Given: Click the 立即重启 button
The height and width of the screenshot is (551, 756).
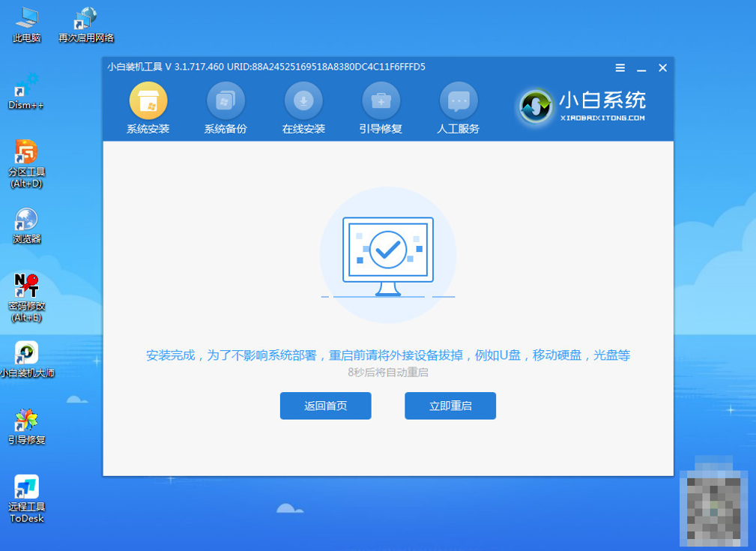Looking at the screenshot, I should [x=450, y=406].
